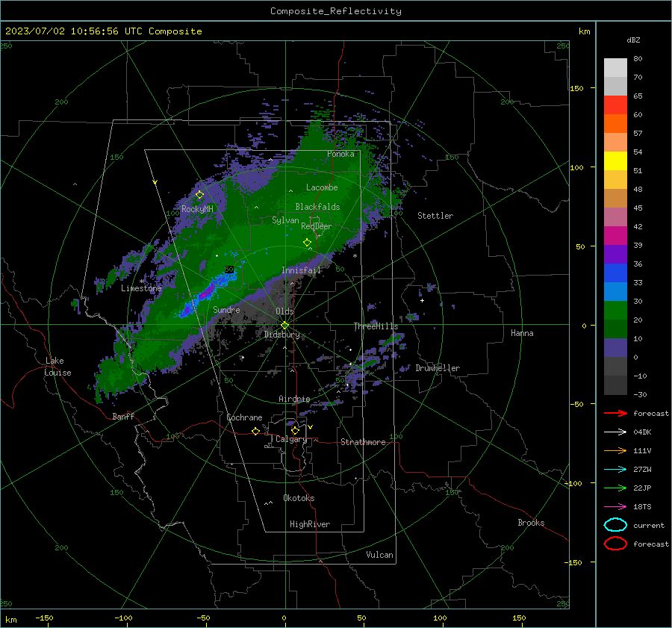This screenshot has width=672, height=628.
Task: Select the light gray 70-80 dBZ swatch
Action: tap(615, 68)
